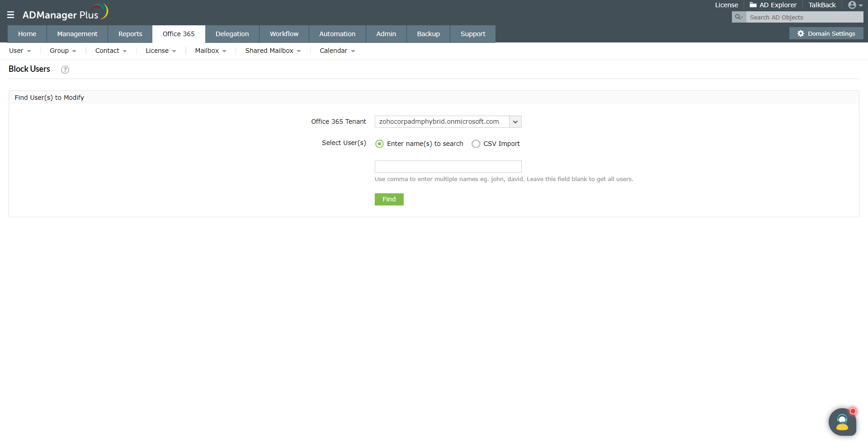Click the green Find button

click(x=389, y=199)
